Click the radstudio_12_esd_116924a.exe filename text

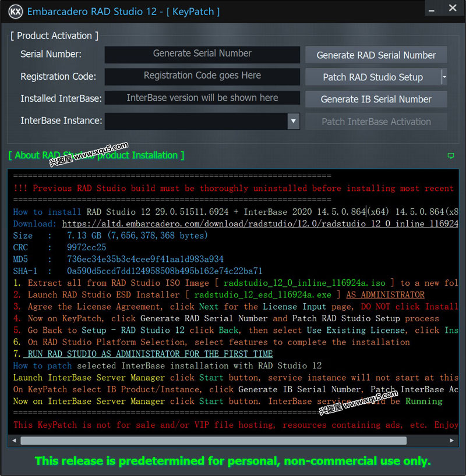pyautogui.click(x=263, y=295)
